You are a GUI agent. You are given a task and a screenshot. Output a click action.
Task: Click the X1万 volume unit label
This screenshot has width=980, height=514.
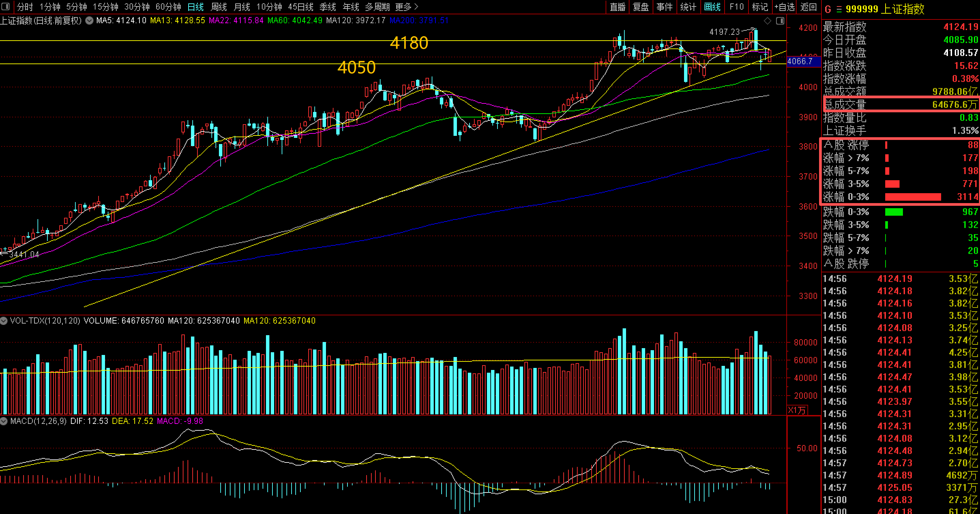point(797,410)
